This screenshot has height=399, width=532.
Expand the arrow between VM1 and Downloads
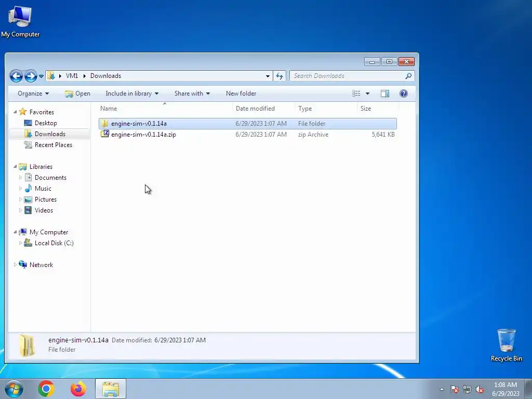pyautogui.click(x=85, y=76)
